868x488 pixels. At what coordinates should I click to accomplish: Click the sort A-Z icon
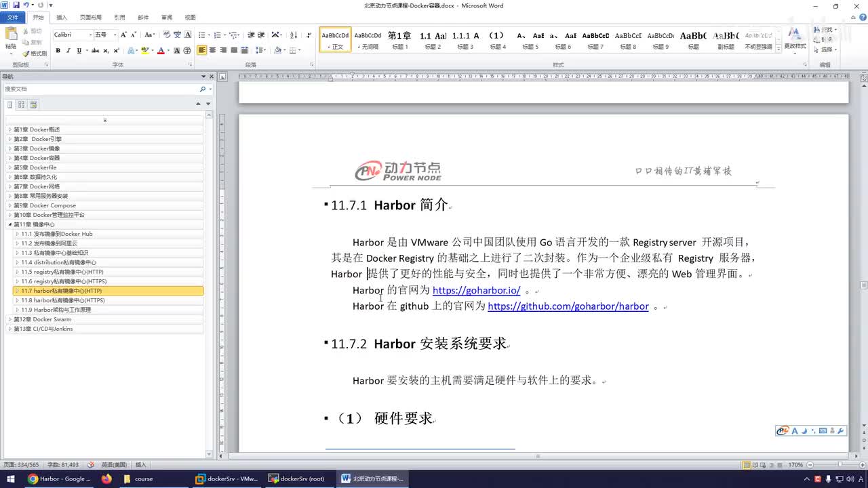point(294,35)
